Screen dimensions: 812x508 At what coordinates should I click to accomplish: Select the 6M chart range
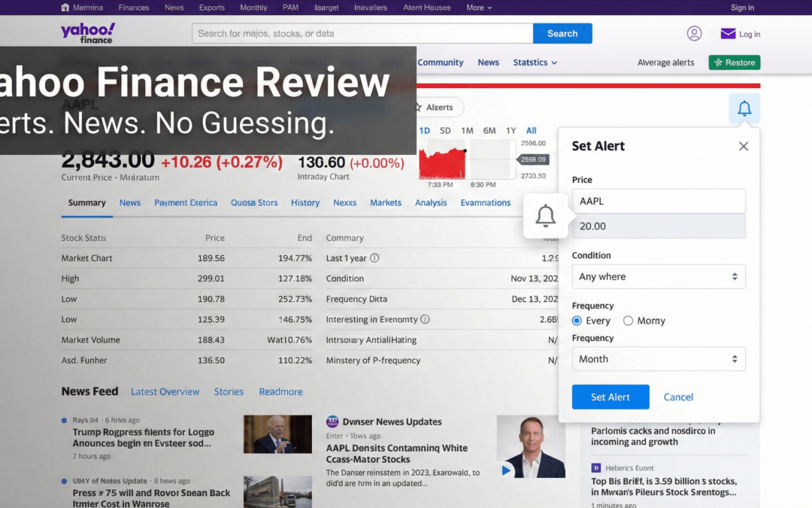(489, 131)
